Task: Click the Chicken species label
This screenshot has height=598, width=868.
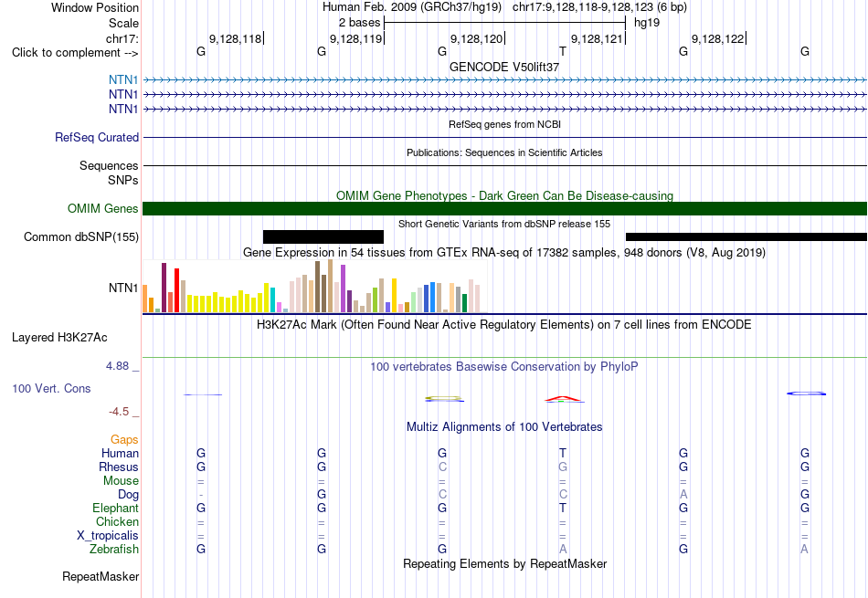Action: click(117, 521)
